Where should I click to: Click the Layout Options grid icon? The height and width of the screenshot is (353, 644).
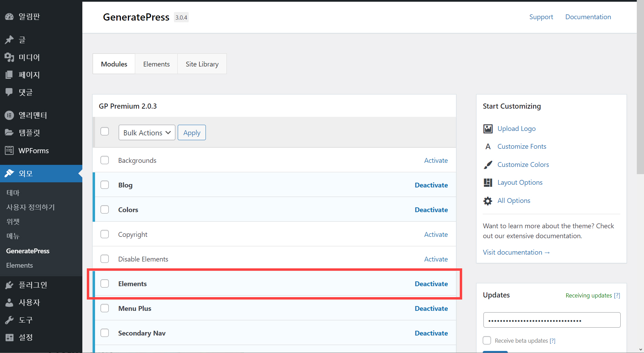point(488,183)
